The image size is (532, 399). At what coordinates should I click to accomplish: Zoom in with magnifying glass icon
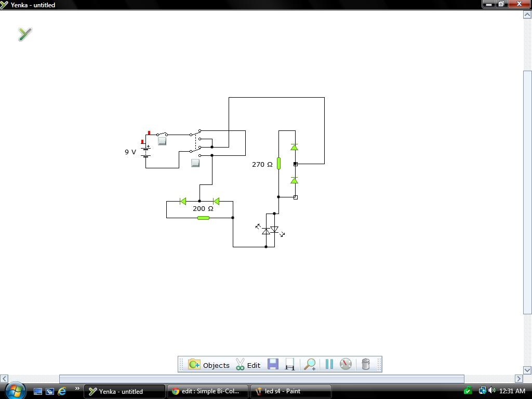click(x=310, y=364)
